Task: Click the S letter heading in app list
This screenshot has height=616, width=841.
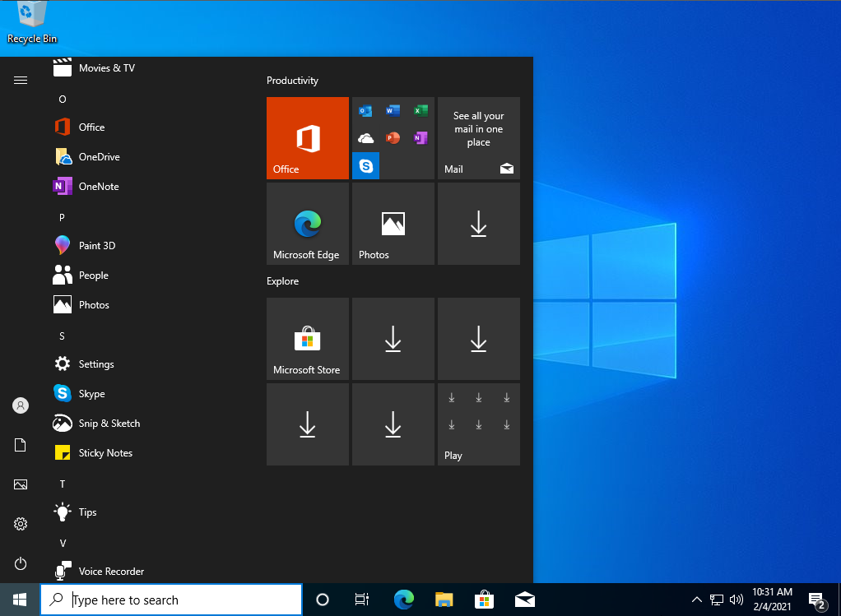Action: click(62, 336)
